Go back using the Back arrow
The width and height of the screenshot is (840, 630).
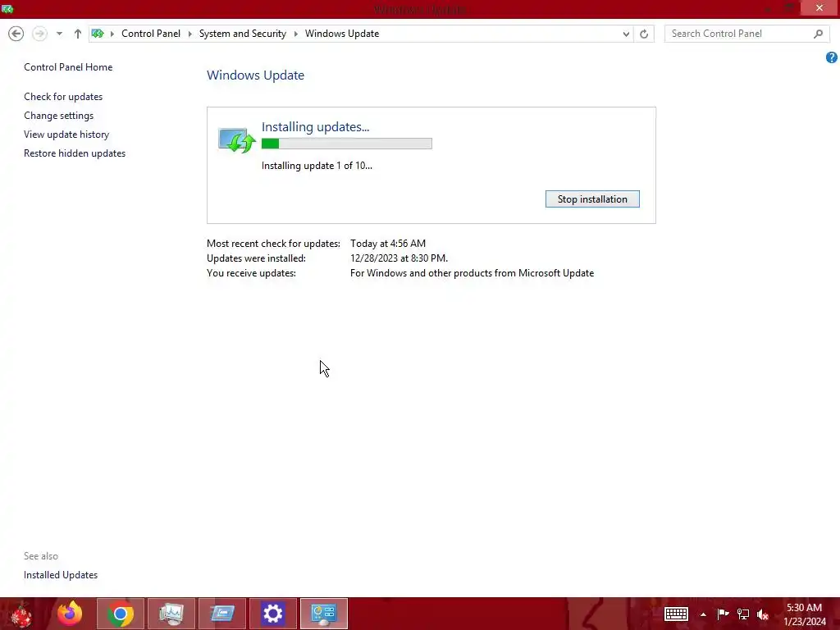16,34
